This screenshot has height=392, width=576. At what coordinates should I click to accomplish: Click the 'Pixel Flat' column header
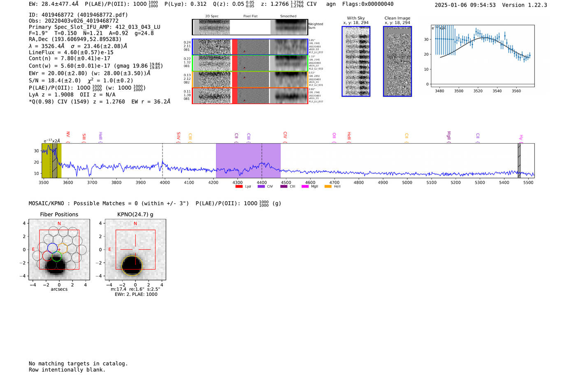[x=250, y=16]
